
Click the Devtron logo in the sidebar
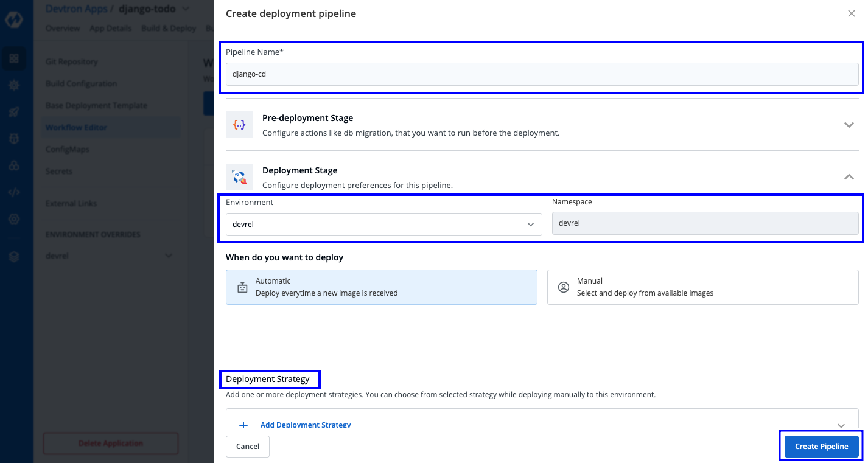tap(14, 19)
